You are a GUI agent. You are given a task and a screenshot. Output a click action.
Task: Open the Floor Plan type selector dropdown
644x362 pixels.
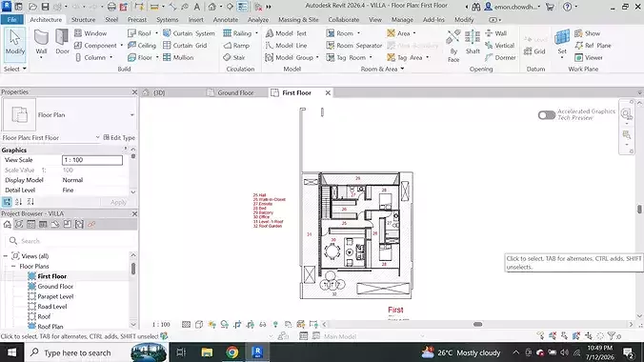pos(131,115)
